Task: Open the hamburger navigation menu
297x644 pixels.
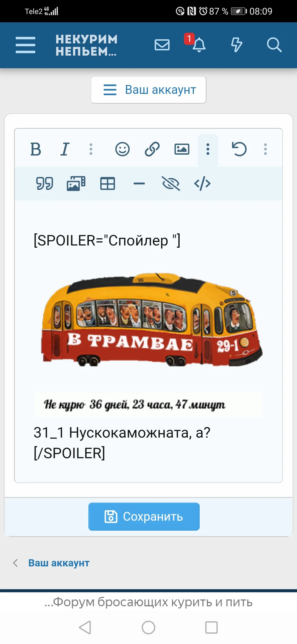Action: pos(25,45)
